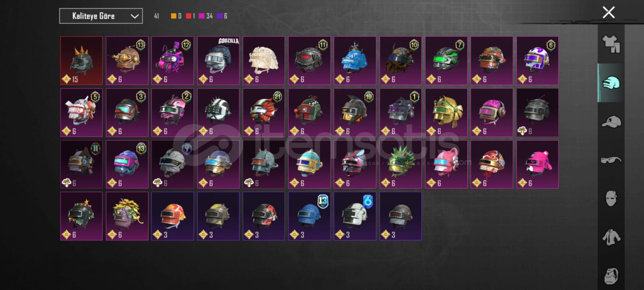Select the Godzilla helmet skin
The width and height of the screenshot is (644, 290).
(218, 61)
